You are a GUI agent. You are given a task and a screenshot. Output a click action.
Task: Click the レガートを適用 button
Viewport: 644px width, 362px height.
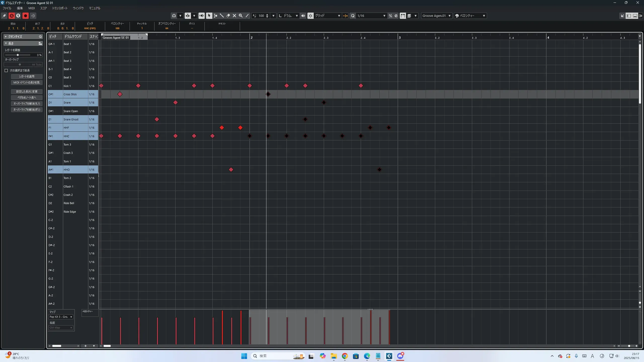coord(27,76)
